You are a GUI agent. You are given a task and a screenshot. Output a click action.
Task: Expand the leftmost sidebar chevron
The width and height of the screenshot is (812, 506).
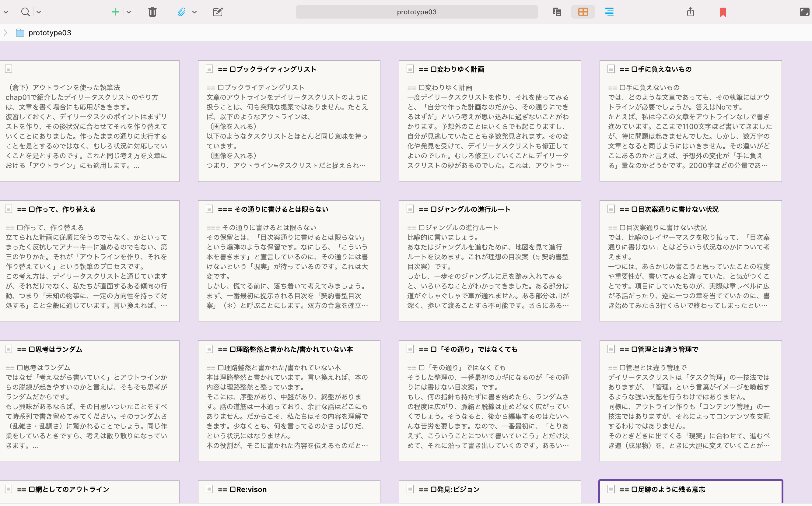[x=6, y=12]
